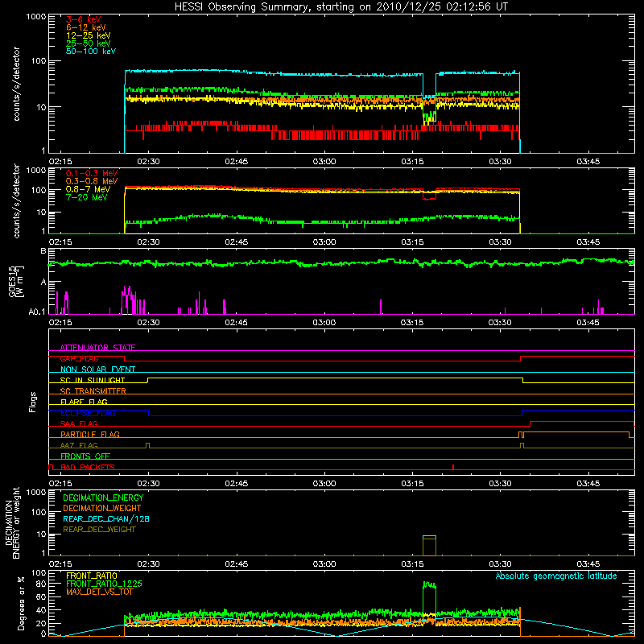Select the ECLIPSE_FLAG label
Viewport: 644px width, 644px height.
tap(88, 413)
